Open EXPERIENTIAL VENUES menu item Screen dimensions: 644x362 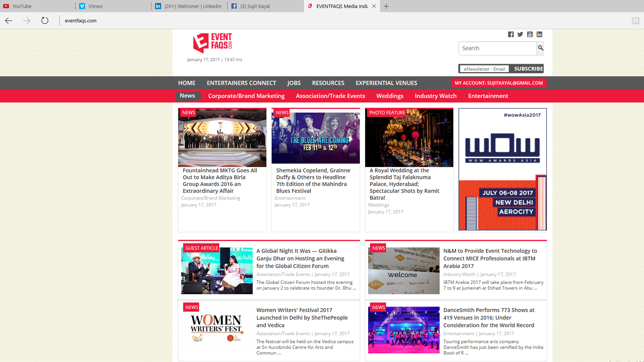(x=386, y=83)
